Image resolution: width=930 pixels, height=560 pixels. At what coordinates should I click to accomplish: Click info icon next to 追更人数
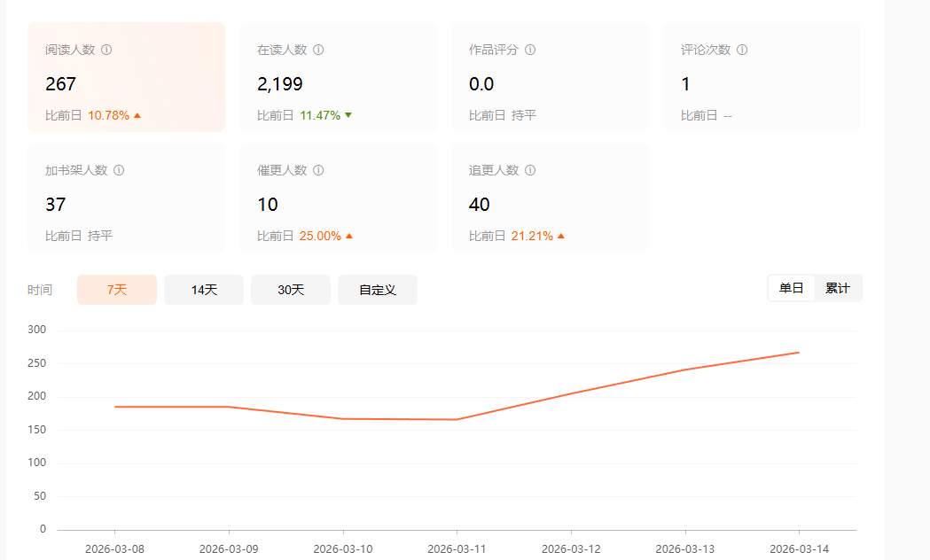click(x=530, y=170)
